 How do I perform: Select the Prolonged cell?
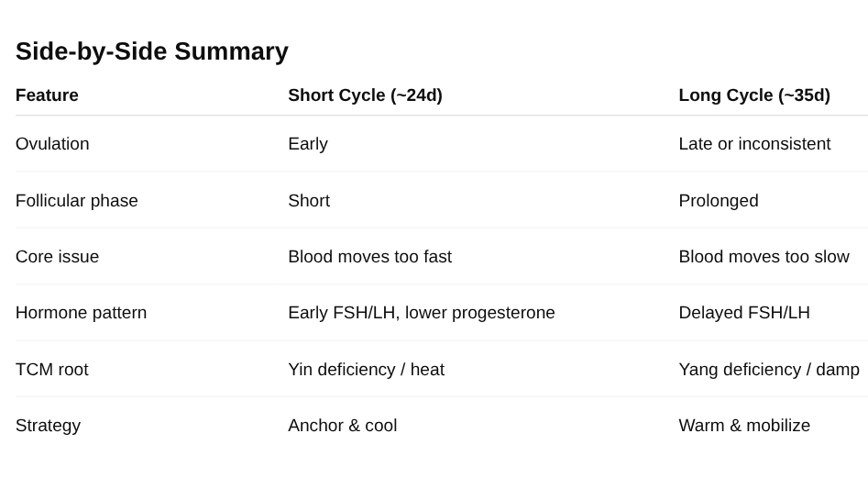719,201
